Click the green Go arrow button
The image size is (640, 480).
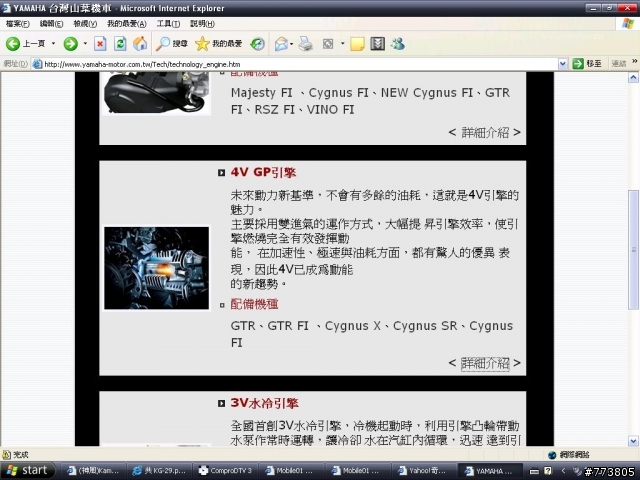tap(578, 64)
